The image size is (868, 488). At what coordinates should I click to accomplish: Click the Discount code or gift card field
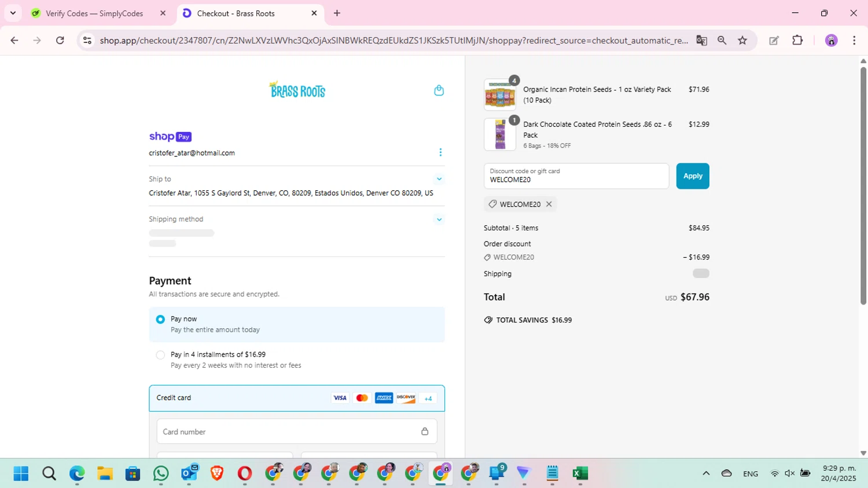click(576, 176)
